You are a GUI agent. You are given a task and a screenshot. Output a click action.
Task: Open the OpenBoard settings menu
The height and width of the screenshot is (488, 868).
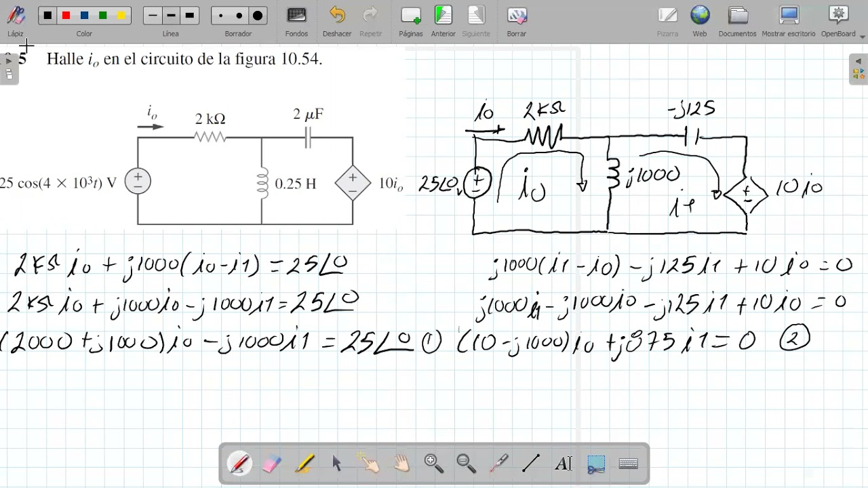[x=838, y=20]
